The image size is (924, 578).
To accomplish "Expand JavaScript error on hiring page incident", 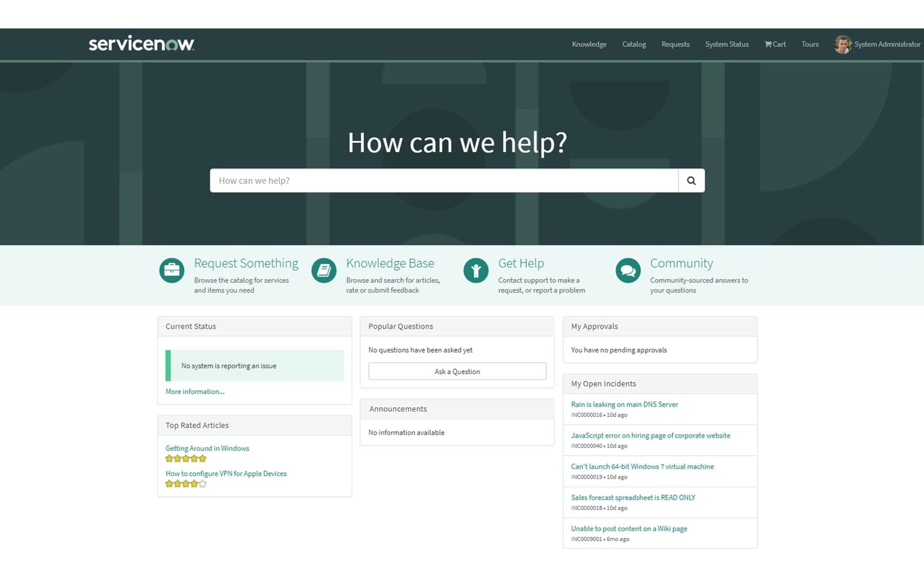I will [x=651, y=435].
